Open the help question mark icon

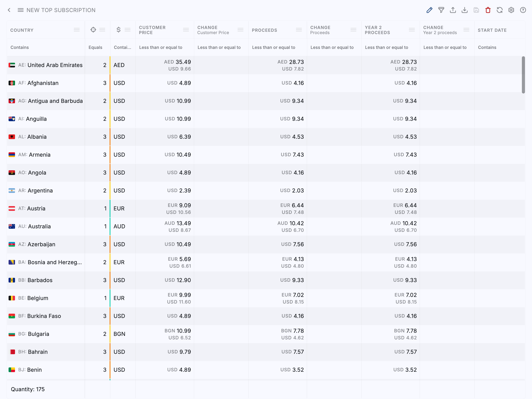pos(523,10)
